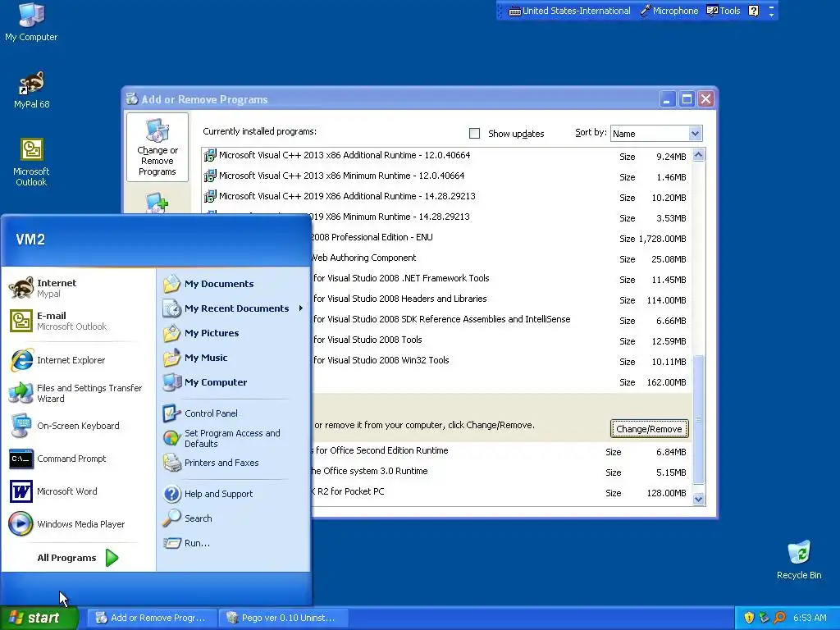This screenshot has width=840, height=630.
Task: Open Tools in the language bar
Action: (724, 11)
